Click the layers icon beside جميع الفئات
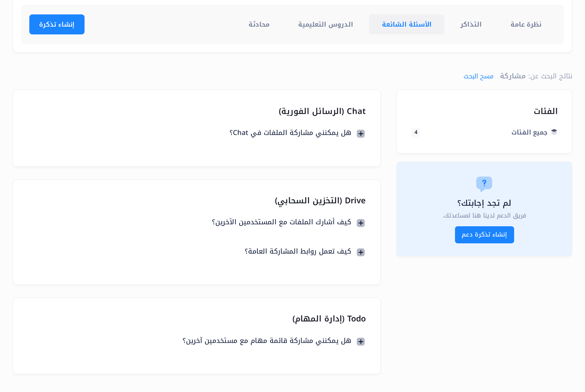585x392 pixels. [x=554, y=132]
